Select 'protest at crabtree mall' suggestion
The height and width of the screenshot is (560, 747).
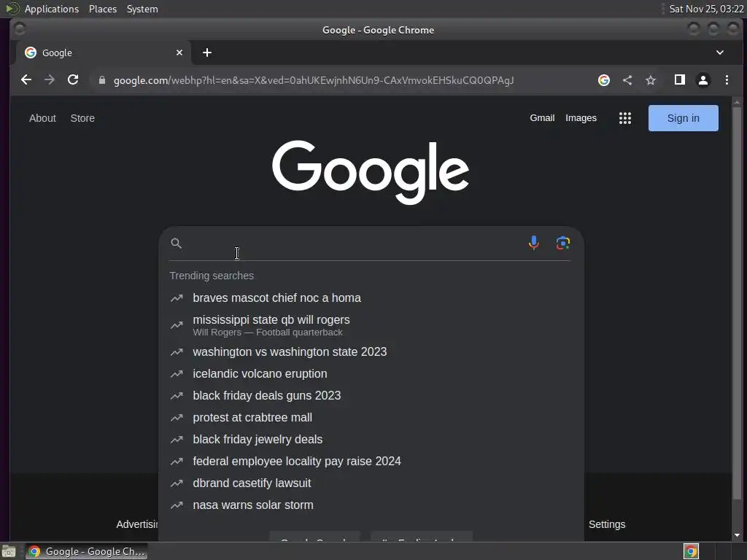[370, 417]
